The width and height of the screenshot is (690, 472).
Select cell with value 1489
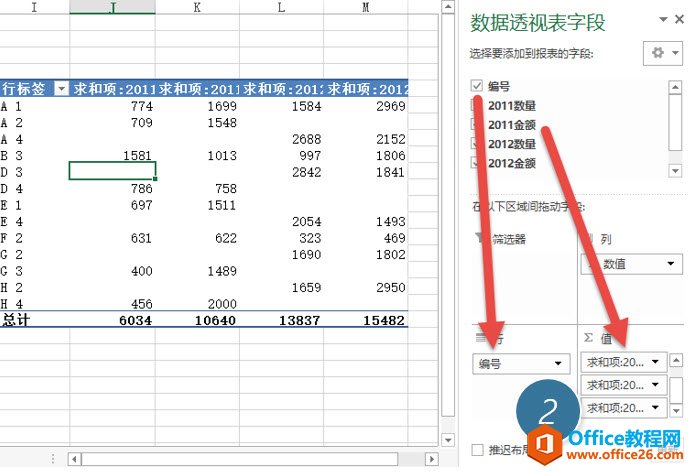[x=197, y=271]
